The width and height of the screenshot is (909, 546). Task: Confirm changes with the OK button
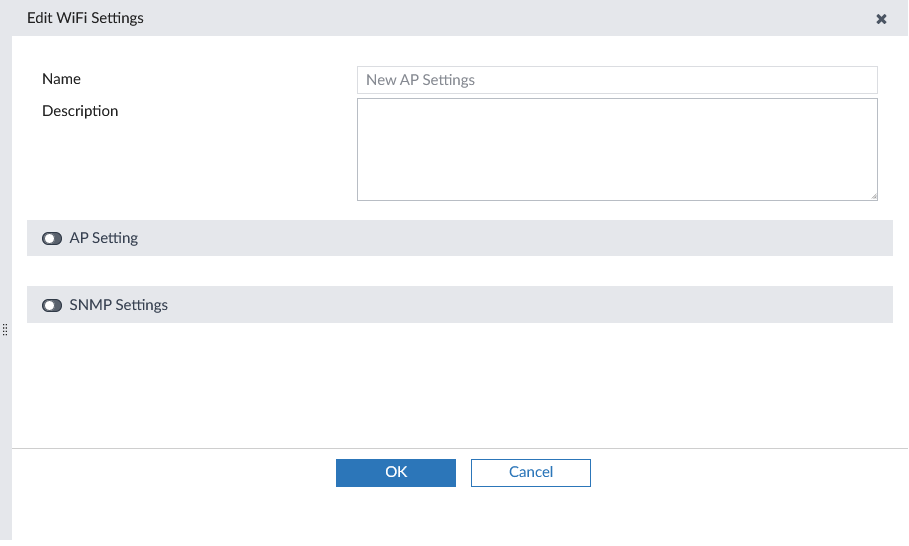point(396,473)
